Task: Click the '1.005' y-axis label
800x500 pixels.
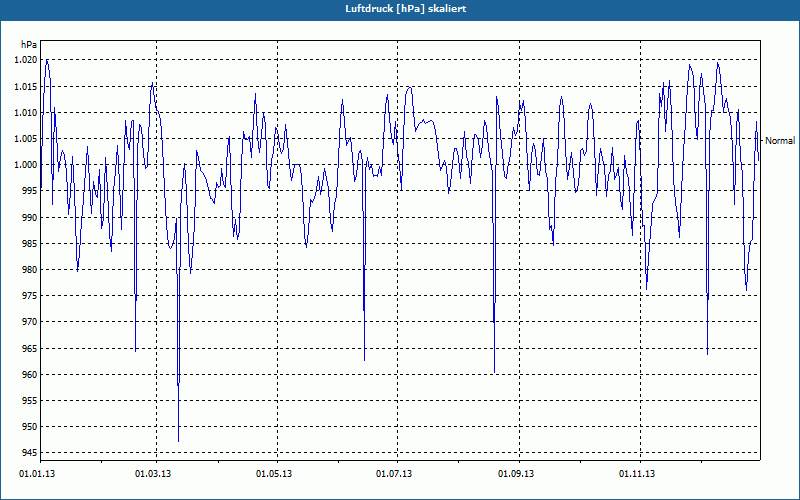Action: [26, 139]
